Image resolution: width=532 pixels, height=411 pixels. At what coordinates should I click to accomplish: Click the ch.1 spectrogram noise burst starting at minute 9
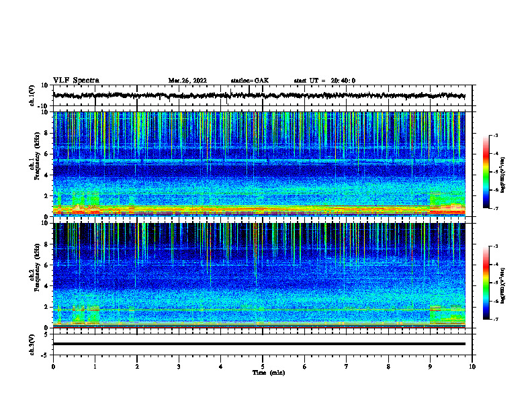pos(447,203)
